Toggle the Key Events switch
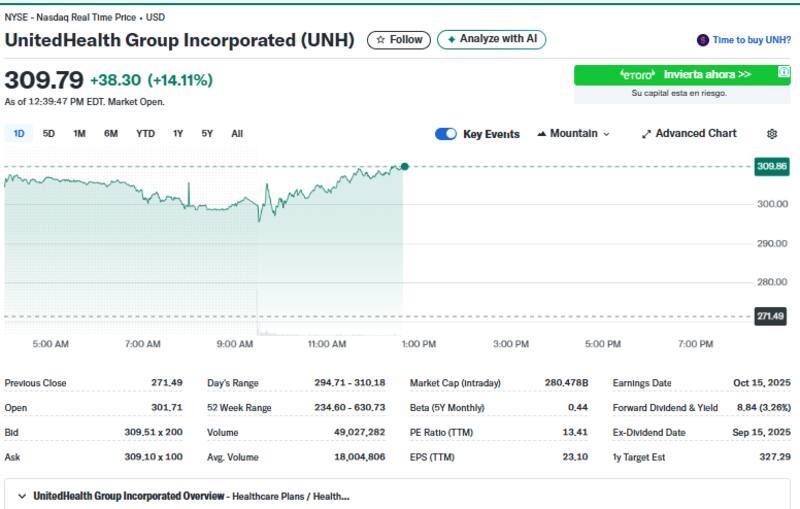The height and width of the screenshot is (509, 800). pos(446,134)
